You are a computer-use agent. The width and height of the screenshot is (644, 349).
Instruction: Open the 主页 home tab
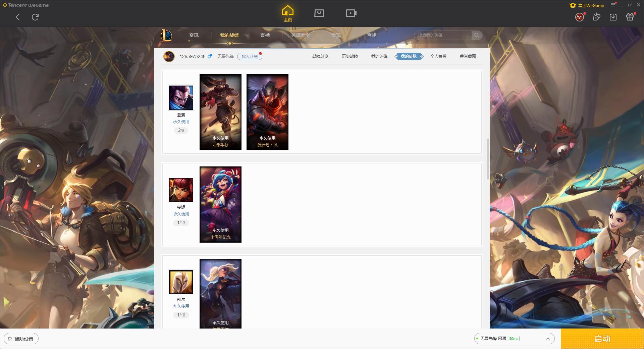(x=288, y=14)
